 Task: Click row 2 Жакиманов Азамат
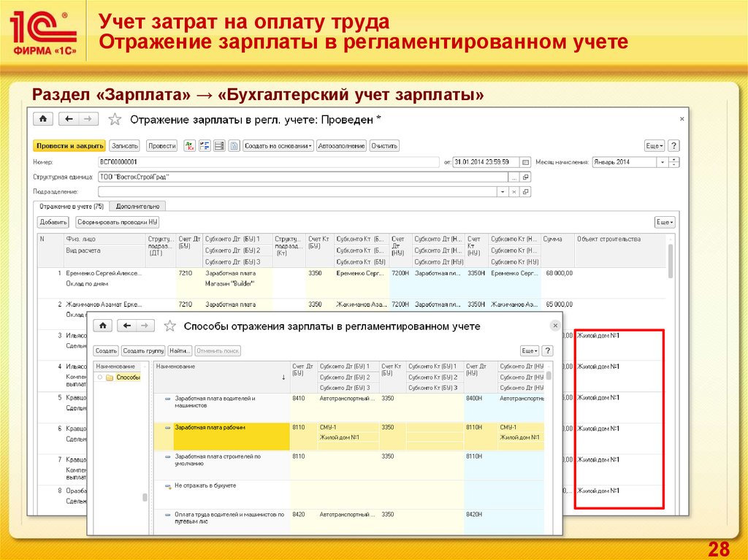(x=352, y=305)
